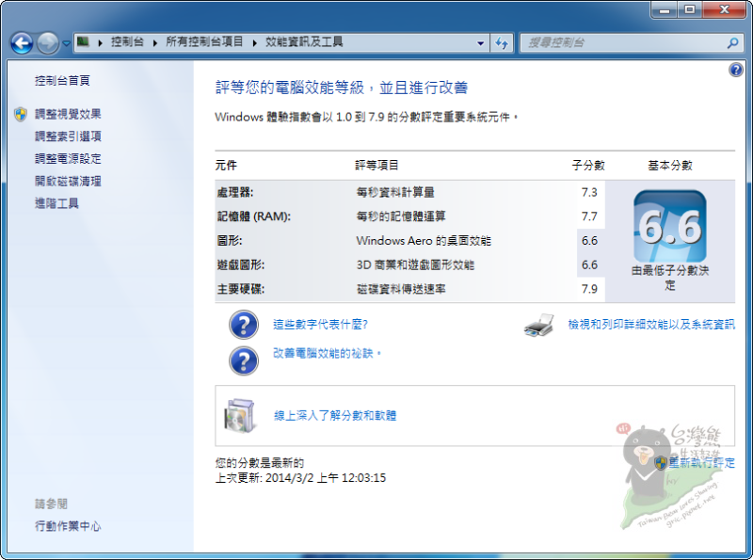Open 這些數字代表什麼? link

pyautogui.click(x=320, y=325)
